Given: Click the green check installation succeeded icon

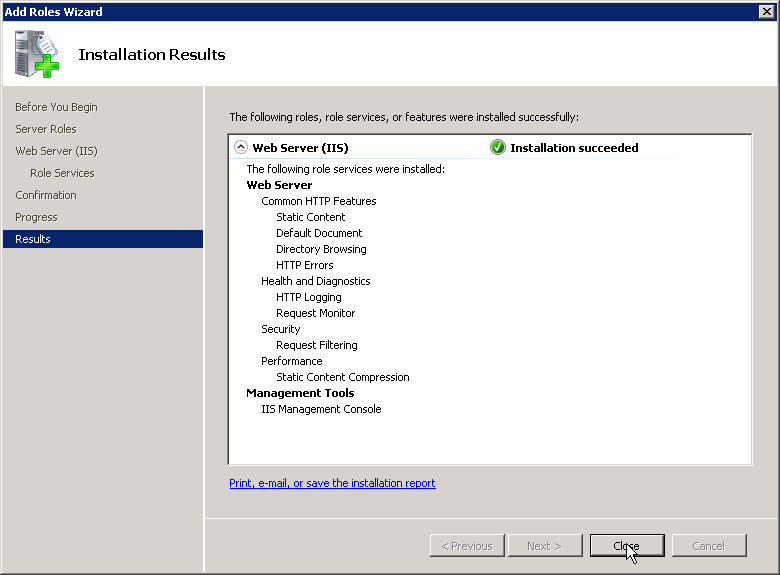Looking at the screenshot, I should point(497,148).
